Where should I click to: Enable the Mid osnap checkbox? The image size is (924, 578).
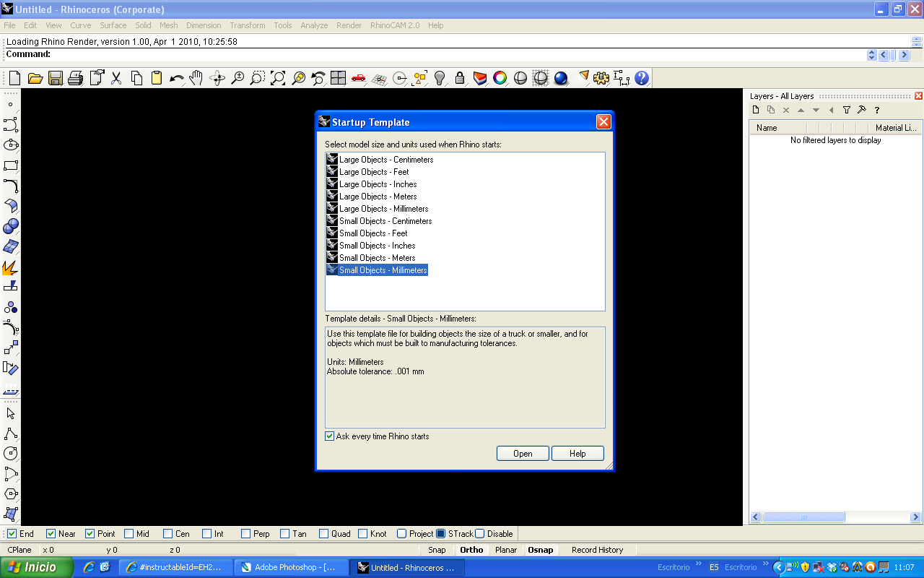pos(129,534)
